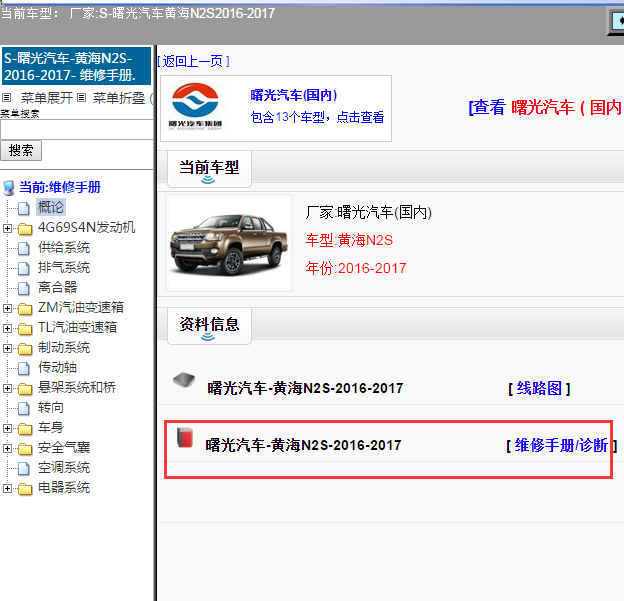Click the 车身 folder icon
The width and height of the screenshot is (624, 601).
[x=25, y=429]
